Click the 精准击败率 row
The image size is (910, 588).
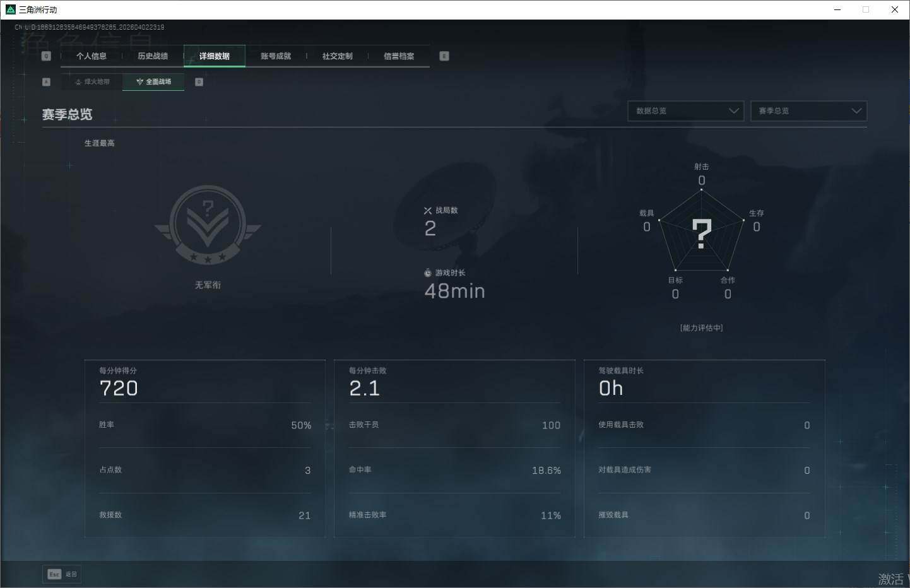click(454, 515)
